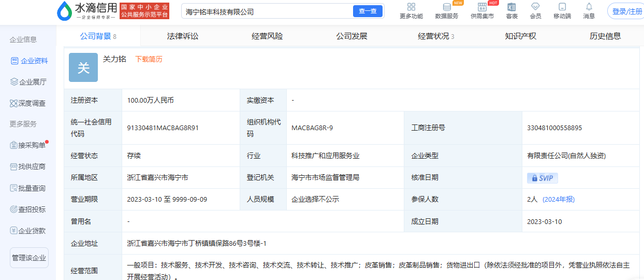The image size is (644, 280).
Task: Switch to 法律诉讼 tab
Action: (182, 36)
